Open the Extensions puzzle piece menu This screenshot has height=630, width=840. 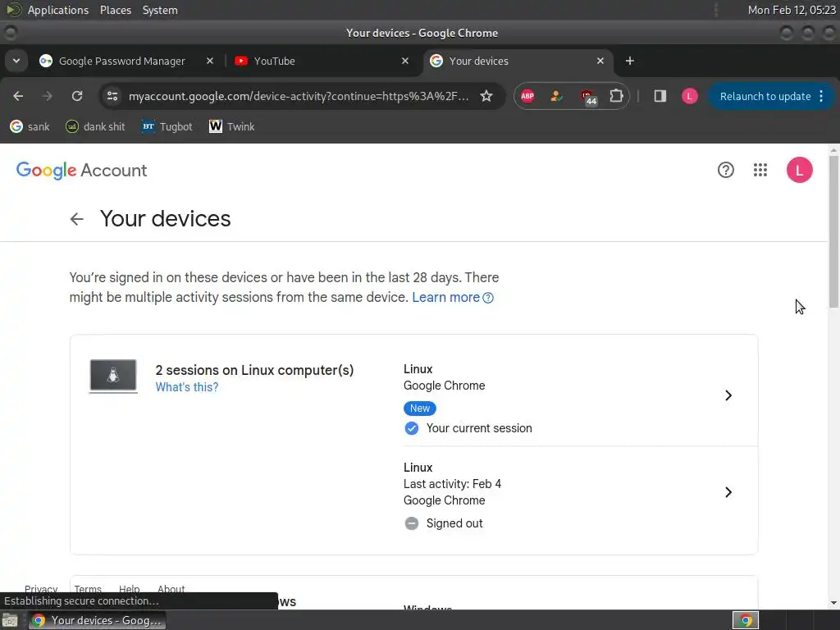click(616, 96)
